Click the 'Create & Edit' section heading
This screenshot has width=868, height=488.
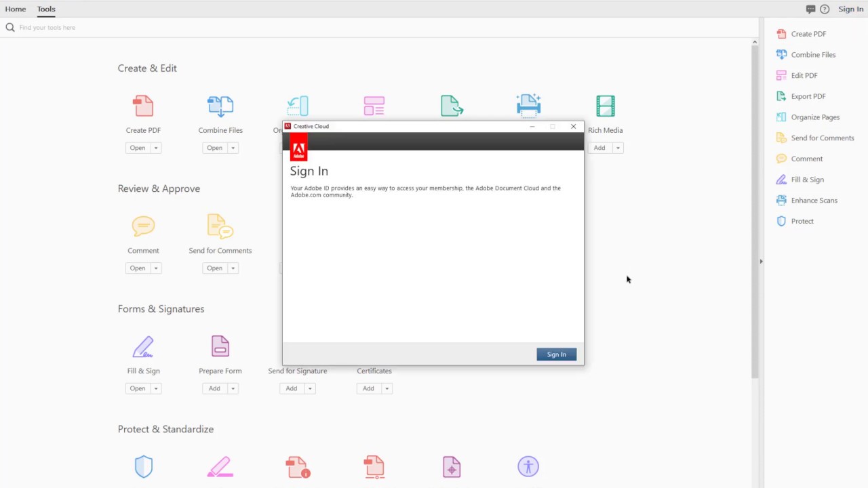(x=147, y=68)
